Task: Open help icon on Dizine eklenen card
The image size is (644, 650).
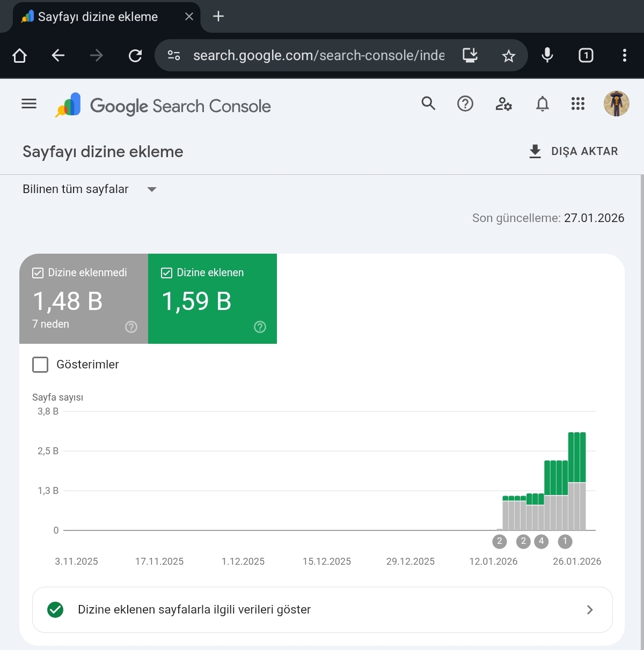Action: [x=260, y=327]
